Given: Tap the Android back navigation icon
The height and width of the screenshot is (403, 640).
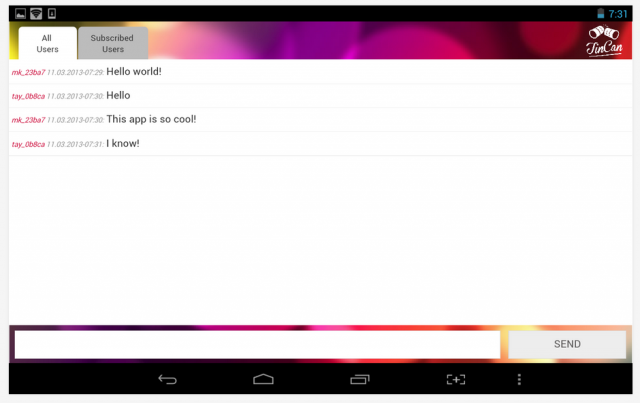Looking at the screenshot, I should [x=167, y=379].
